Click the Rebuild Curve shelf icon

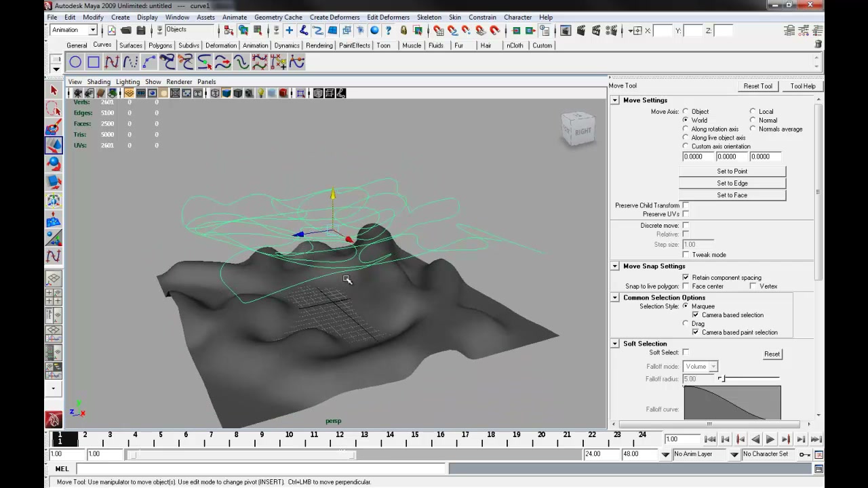[x=260, y=62]
